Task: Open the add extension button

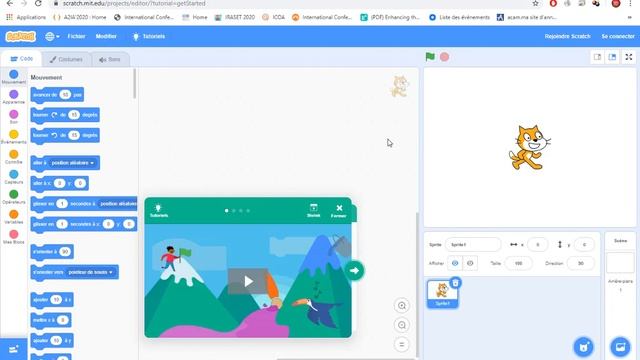Action: [x=13, y=349]
